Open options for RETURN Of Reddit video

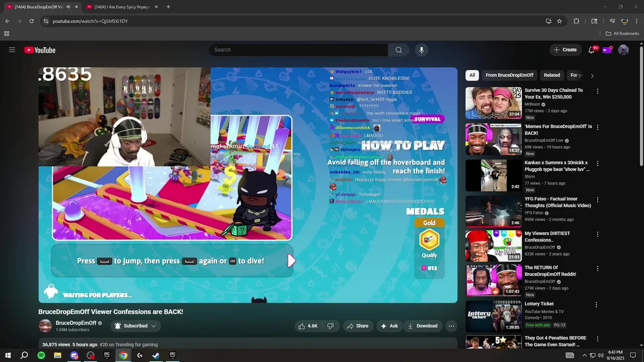click(x=597, y=268)
